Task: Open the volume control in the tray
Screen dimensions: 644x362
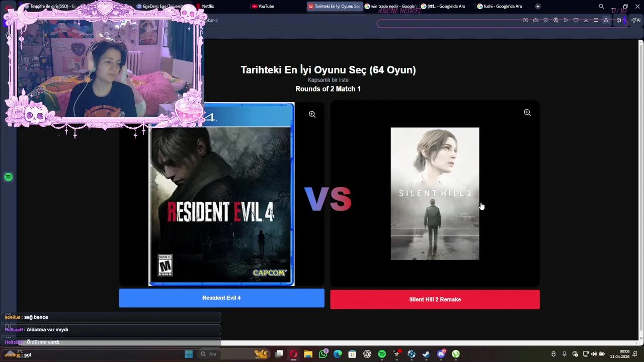Action: (x=594, y=354)
